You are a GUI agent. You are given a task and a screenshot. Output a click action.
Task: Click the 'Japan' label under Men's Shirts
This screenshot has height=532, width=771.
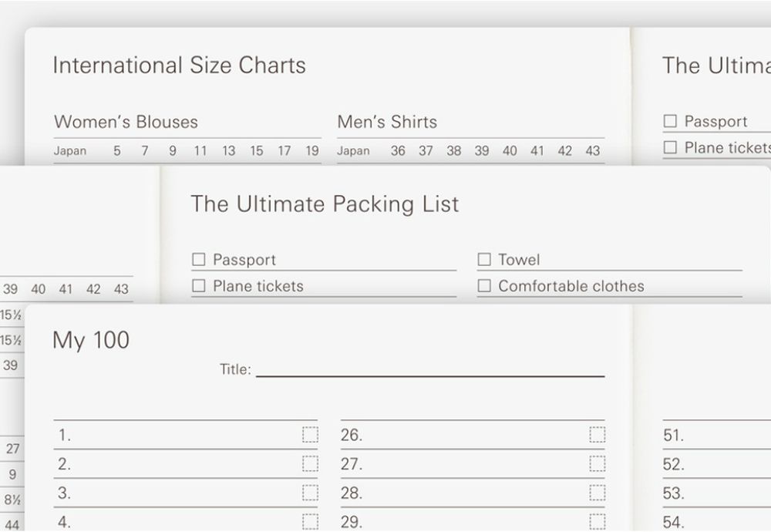(354, 150)
